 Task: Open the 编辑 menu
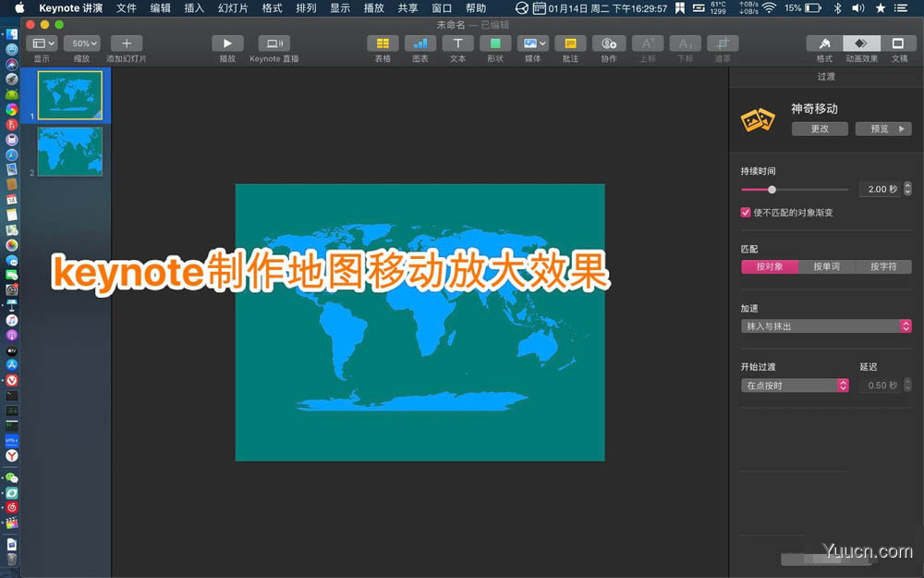click(160, 8)
